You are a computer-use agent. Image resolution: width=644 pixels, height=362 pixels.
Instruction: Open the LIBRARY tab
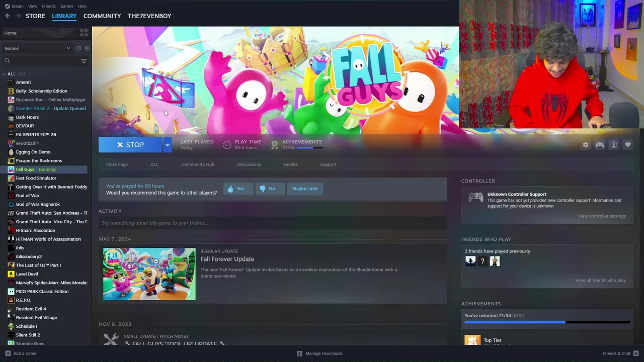(x=64, y=16)
